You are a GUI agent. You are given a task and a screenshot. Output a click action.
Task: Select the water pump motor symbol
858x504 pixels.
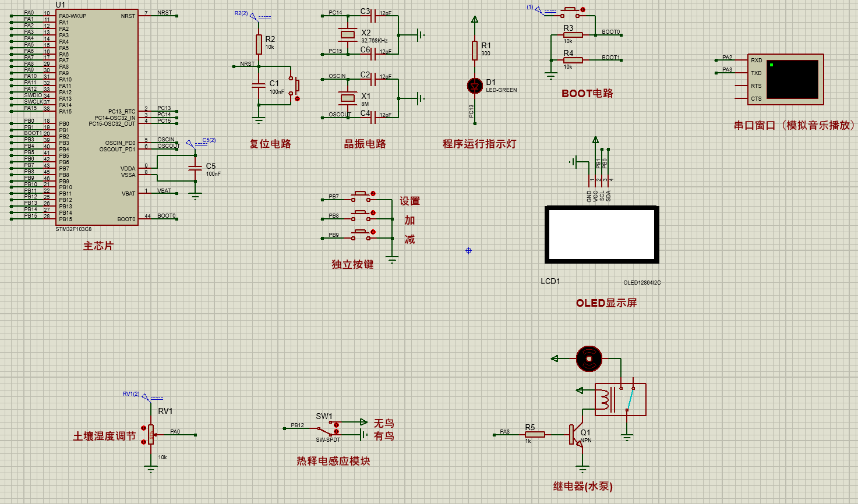589,359
